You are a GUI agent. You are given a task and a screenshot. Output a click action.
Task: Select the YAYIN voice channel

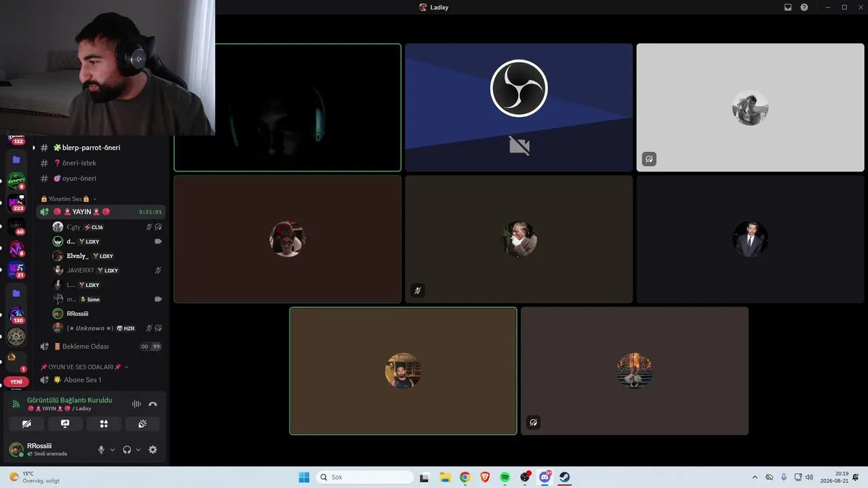(100, 211)
